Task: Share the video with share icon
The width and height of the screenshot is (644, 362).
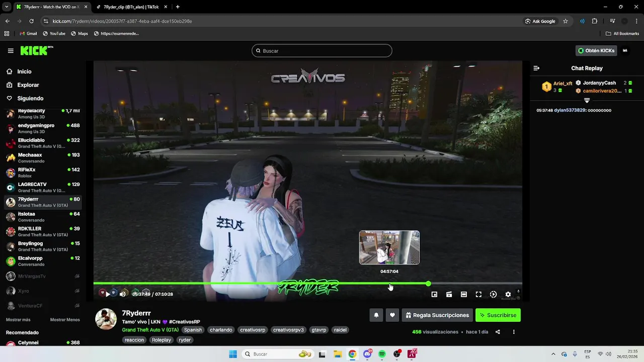Action: click(498, 332)
